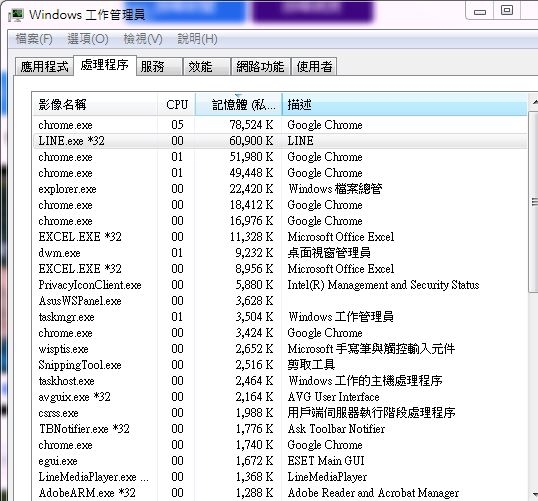Click 'Intel(R) Management and Security Status' description
Screen dimensions: 538x501
[x=383, y=285]
